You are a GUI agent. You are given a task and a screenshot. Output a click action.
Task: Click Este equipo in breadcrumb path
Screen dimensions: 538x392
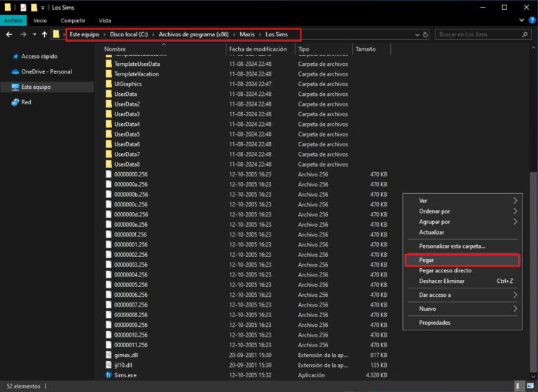pos(84,34)
